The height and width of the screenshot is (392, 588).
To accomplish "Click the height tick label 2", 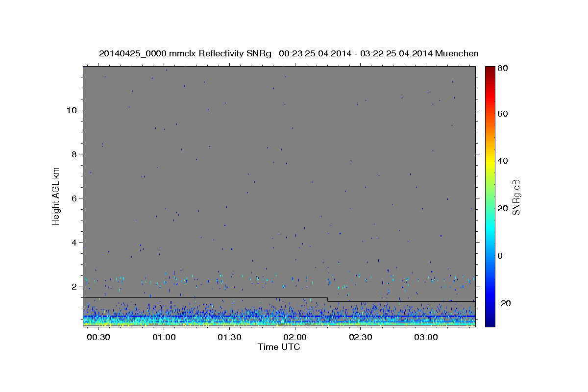I will click(x=74, y=286).
